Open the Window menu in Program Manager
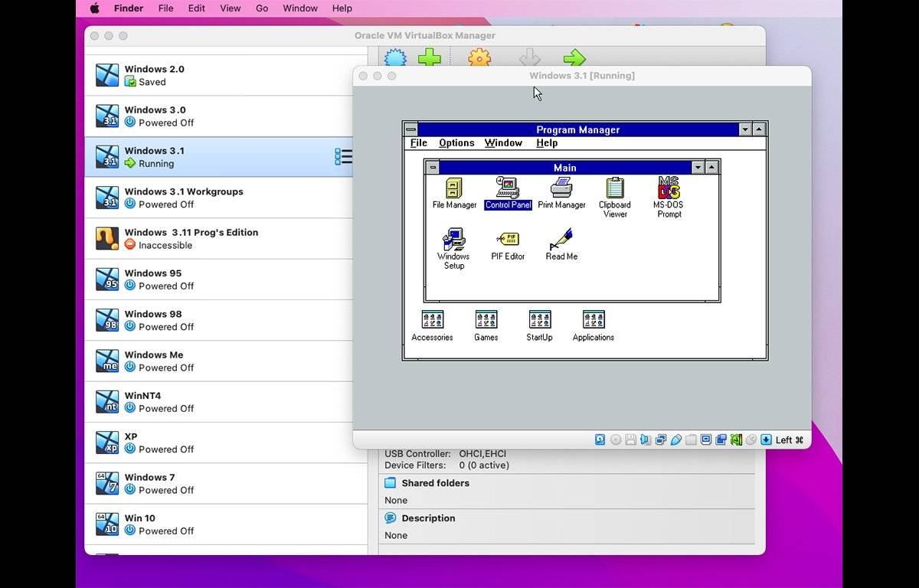The width and height of the screenshot is (919, 588). [x=503, y=143]
